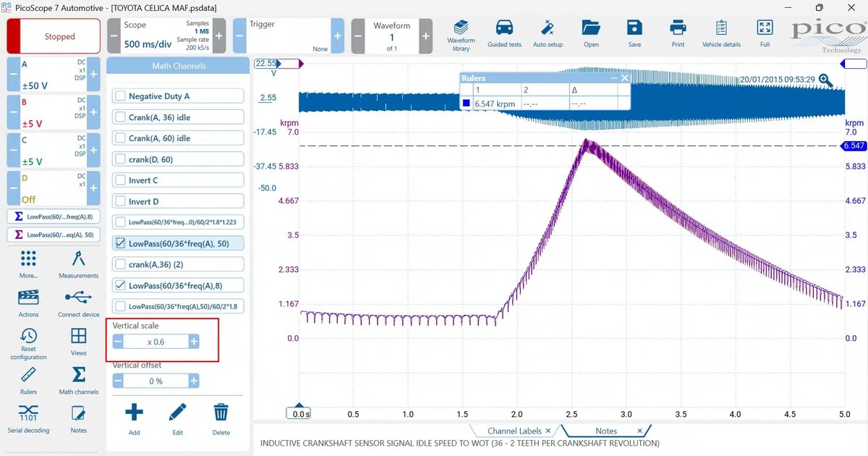Increase Vertical scale with plus
Screen dimensions: 868x456
point(193,342)
